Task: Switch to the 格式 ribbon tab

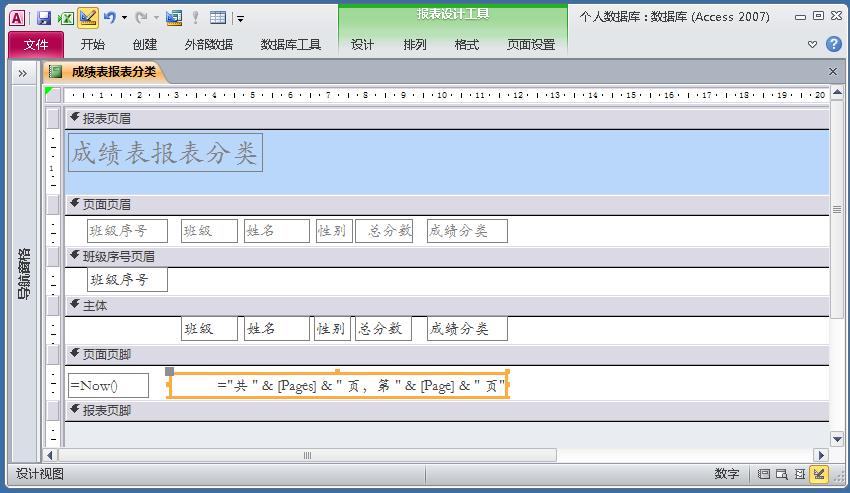Action: pos(467,44)
